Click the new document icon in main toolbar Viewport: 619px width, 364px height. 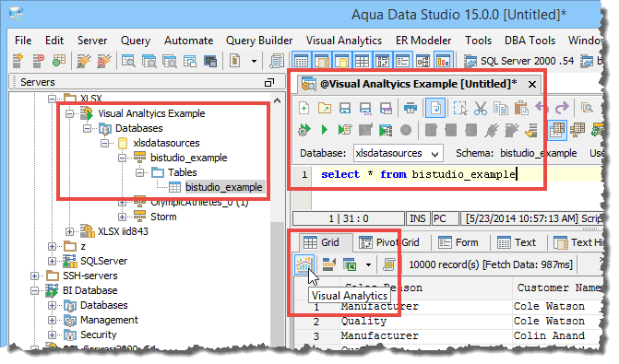235,61
